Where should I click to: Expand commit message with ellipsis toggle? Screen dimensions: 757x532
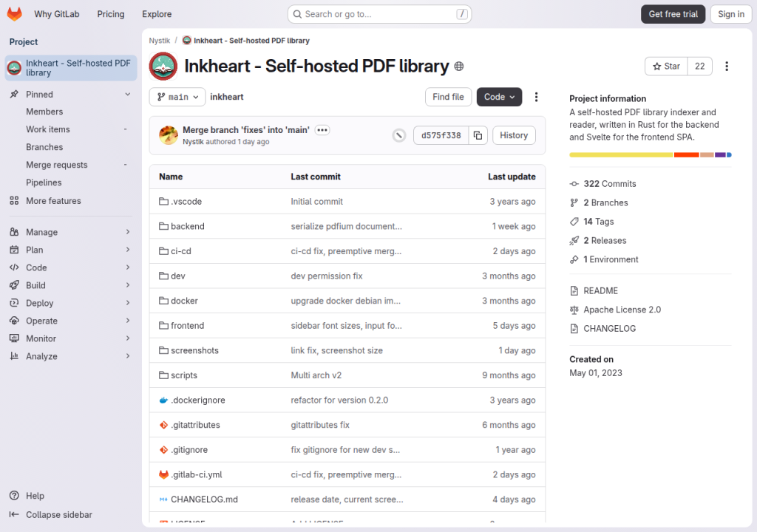coord(322,130)
